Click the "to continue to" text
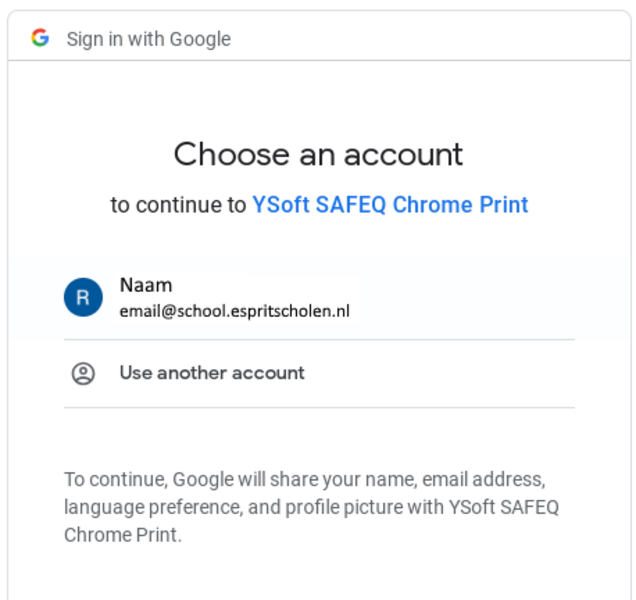Screen dimensions: 636x600 point(178,205)
